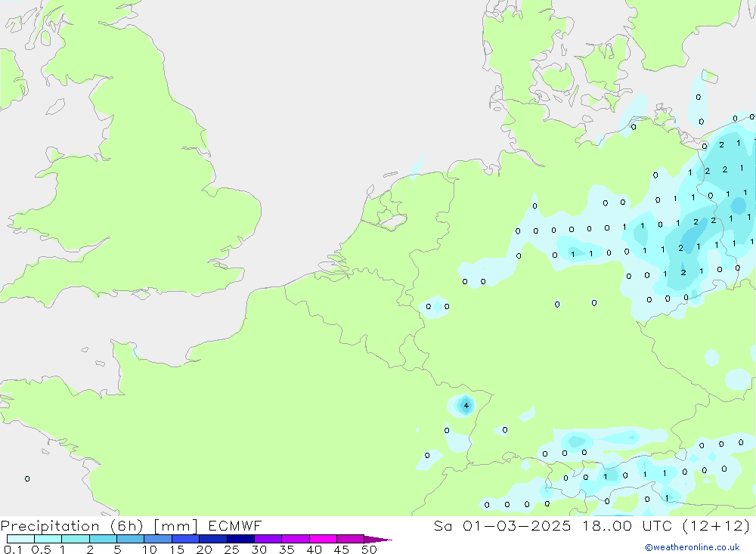Click the legend tick label '25'

point(231,549)
